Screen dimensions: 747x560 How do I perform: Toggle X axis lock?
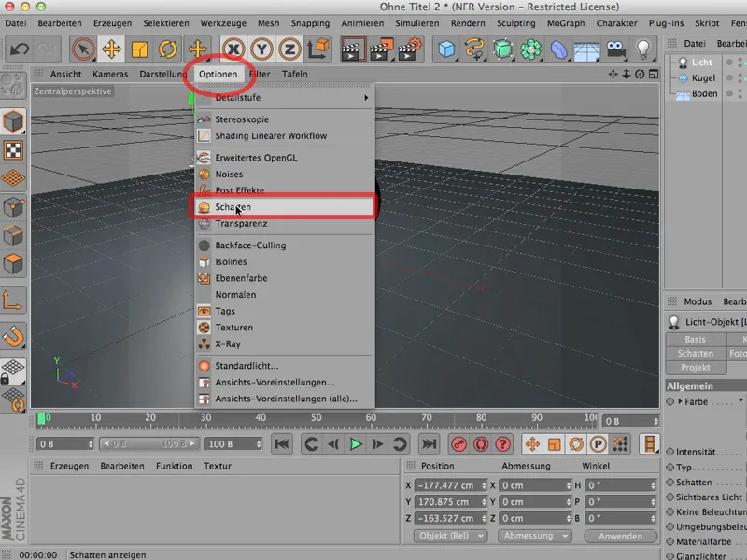point(233,49)
